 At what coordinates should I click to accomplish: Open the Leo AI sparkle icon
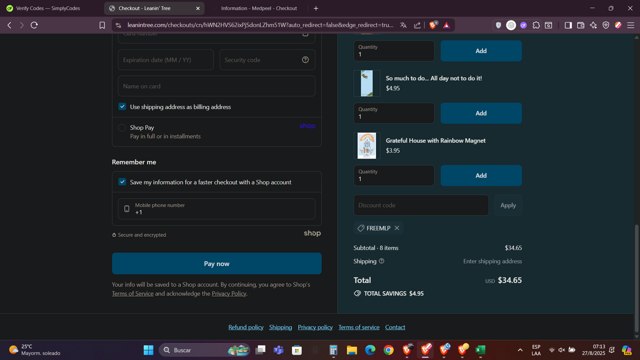coord(593,25)
